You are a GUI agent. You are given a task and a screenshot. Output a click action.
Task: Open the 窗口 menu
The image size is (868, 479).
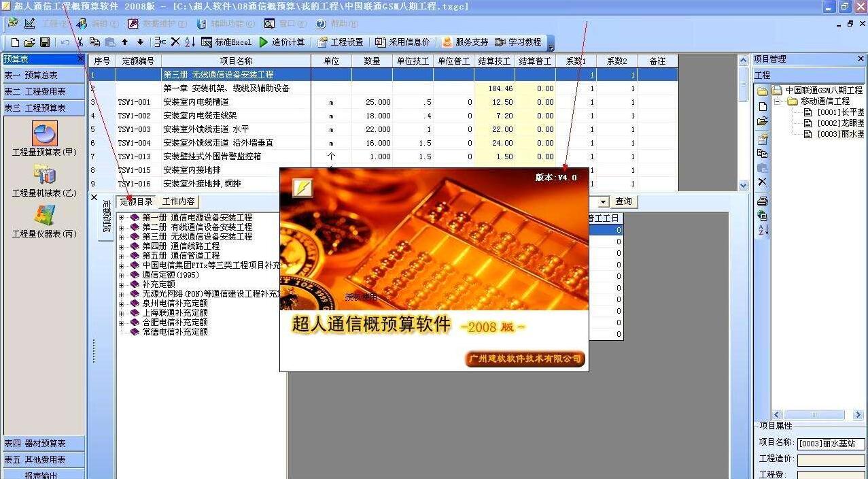[286, 24]
